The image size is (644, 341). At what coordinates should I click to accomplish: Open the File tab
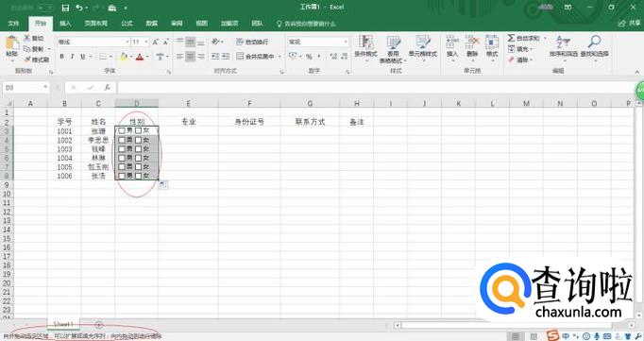click(x=13, y=24)
